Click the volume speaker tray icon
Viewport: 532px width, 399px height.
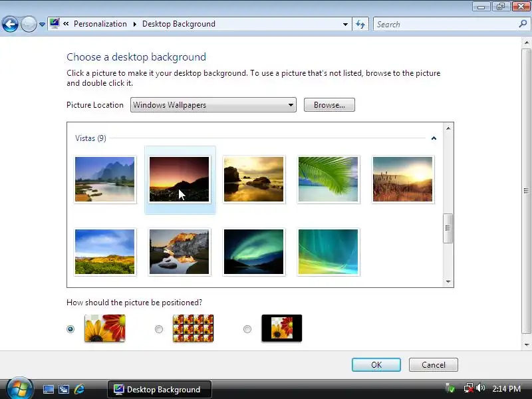480,388
